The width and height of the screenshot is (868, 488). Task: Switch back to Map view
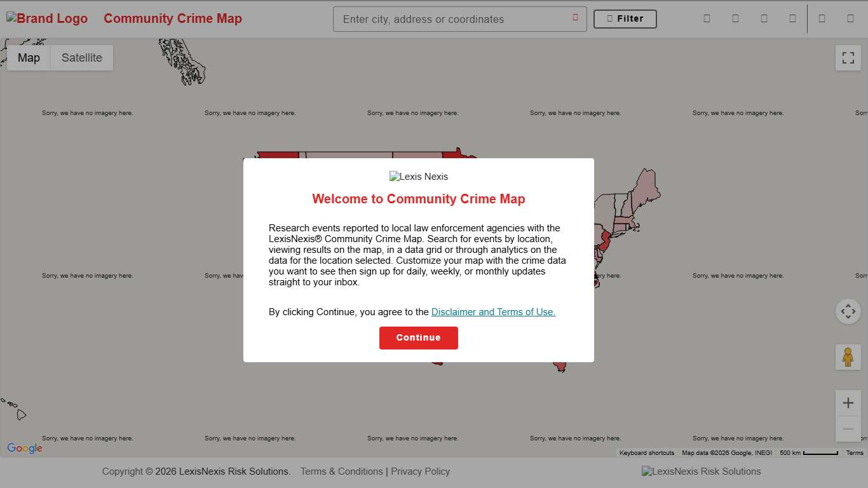click(x=28, y=58)
